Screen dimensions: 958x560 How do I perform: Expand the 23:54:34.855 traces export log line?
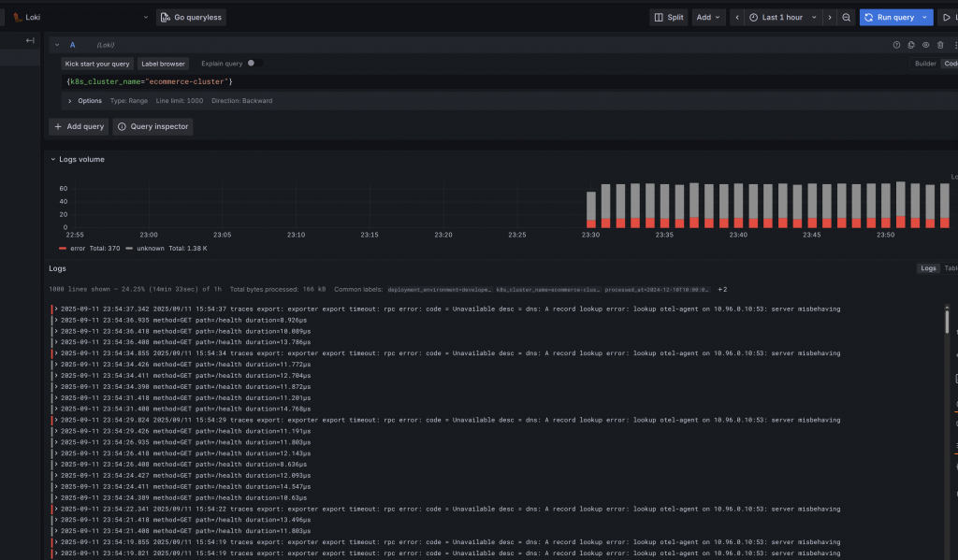pos(56,353)
